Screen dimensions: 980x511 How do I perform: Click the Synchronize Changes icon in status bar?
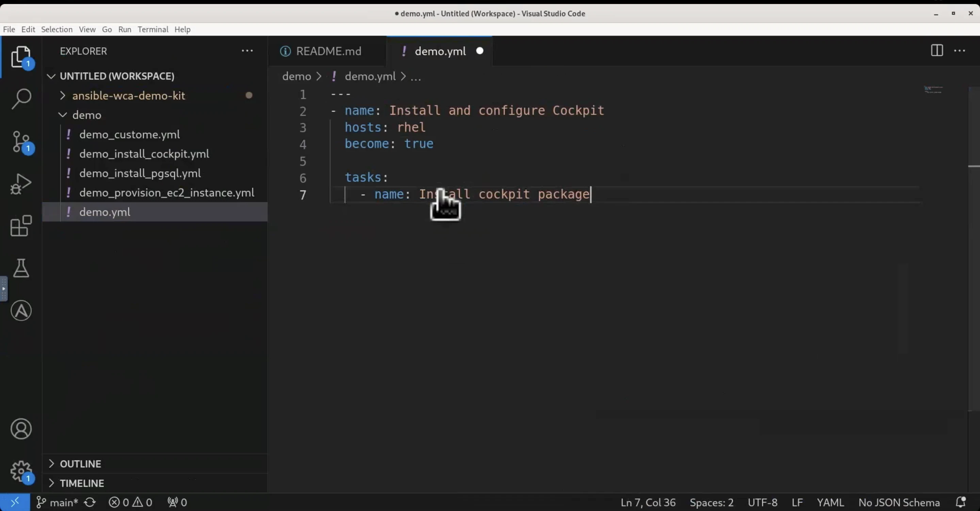(x=90, y=502)
